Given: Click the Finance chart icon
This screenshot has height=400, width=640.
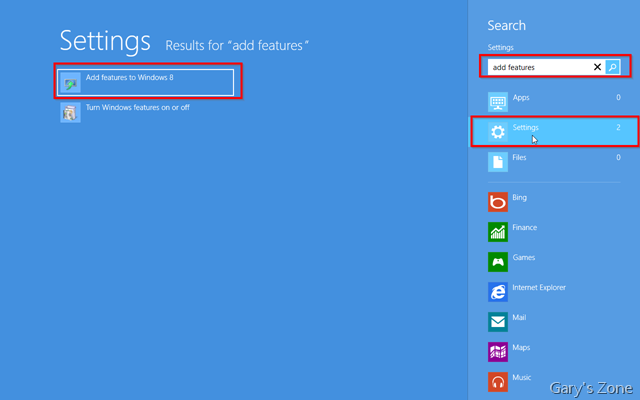Looking at the screenshot, I should pos(498,232).
